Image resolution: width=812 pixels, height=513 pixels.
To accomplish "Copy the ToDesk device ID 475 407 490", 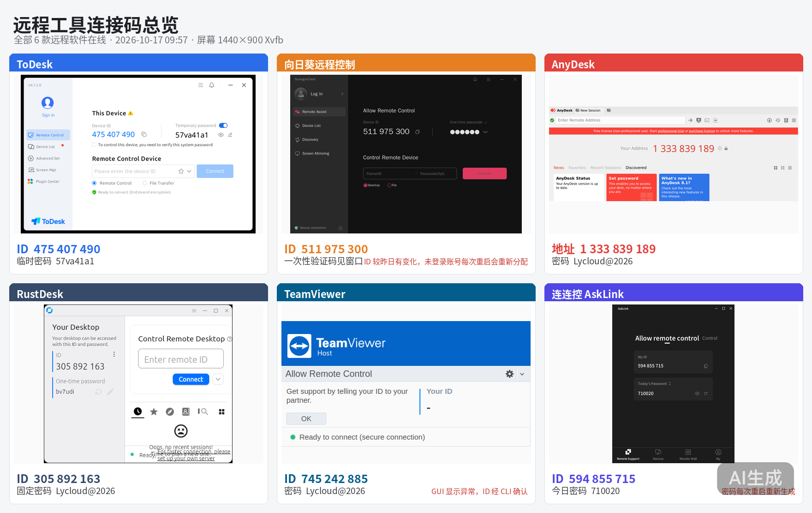I will [x=144, y=134].
